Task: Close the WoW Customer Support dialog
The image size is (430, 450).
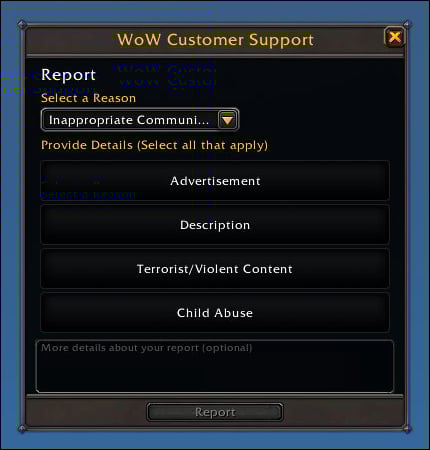Action: point(395,37)
